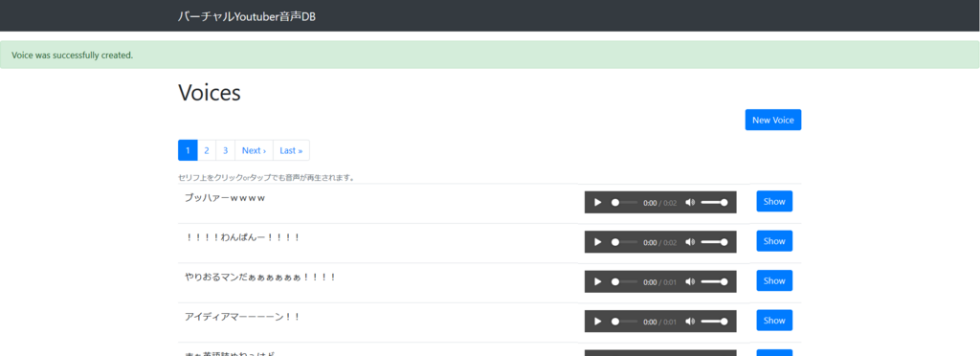Click seek bar of わんばんー player
The height and width of the screenshot is (356, 980).
(x=624, y=242)
